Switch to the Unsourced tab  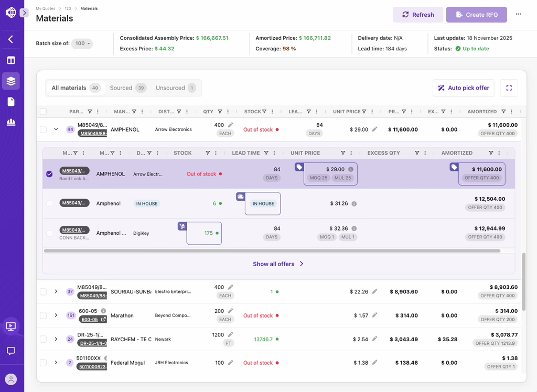click(175, 88)
